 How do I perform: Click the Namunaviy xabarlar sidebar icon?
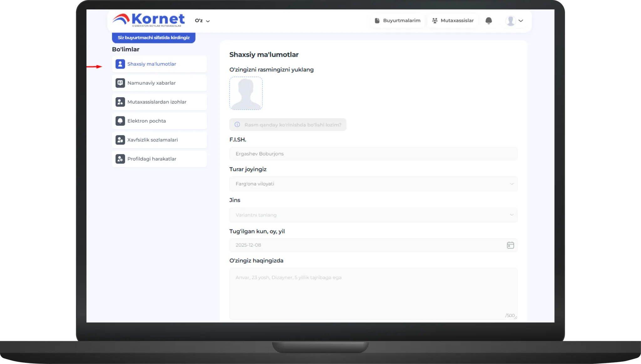pyautogui.click(x=120, y=83)
